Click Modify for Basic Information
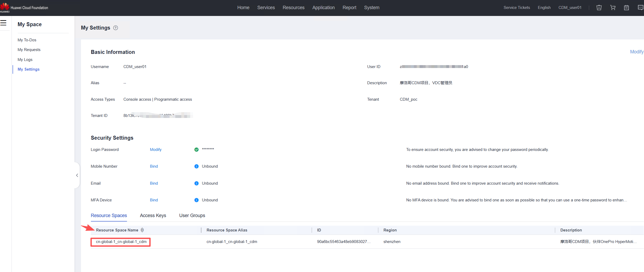The width and height of the screenshot is (644, 272). pyautogui.click(x=637, y=52)
